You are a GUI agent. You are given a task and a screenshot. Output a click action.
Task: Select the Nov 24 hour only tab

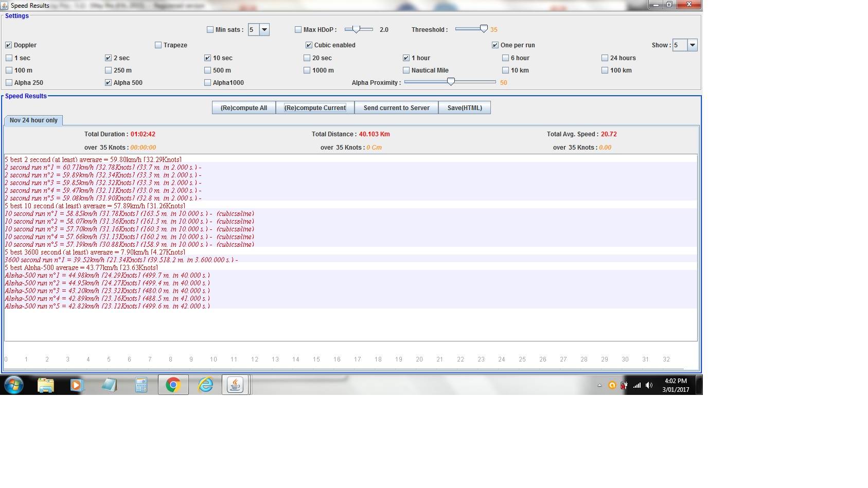pyautogui.click(x=33, y=120)
